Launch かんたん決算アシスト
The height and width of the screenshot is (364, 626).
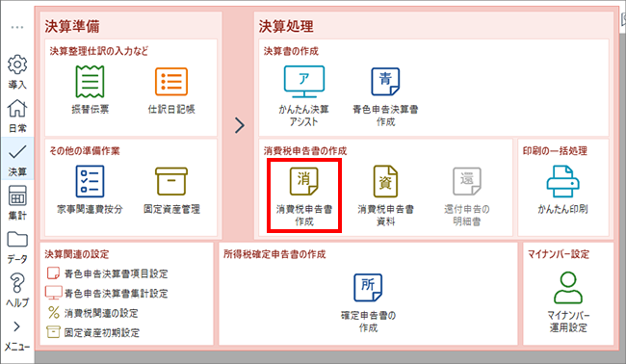click(303, 96)
